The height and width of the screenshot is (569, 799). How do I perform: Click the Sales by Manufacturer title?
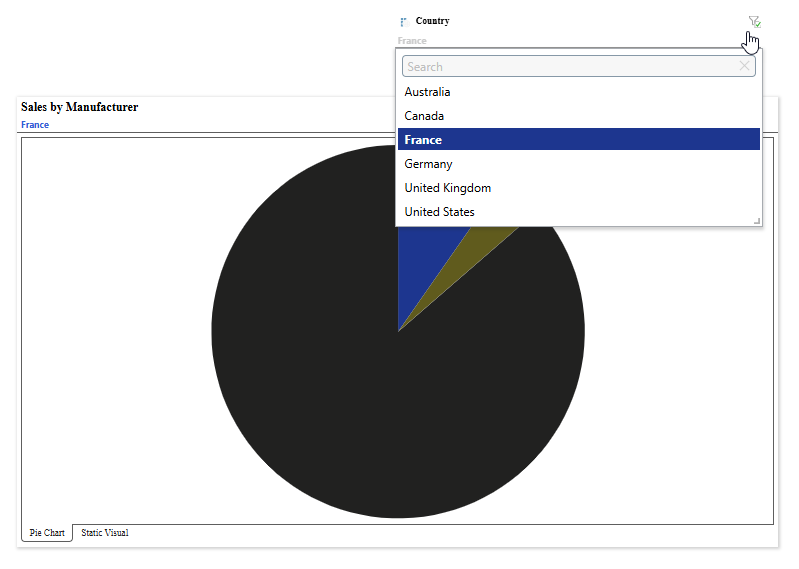coord(79,107)
